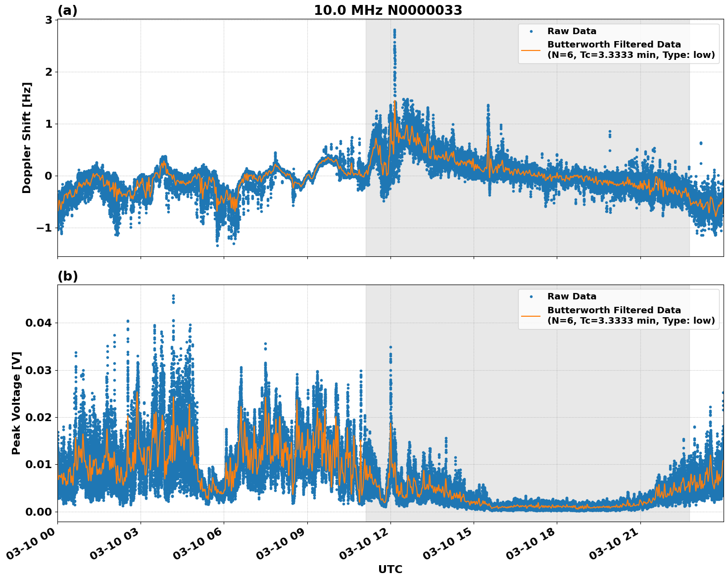The image size is (728, 580).
Task: Select the "(a)" subplot label
Action: (x=68, y=9)
